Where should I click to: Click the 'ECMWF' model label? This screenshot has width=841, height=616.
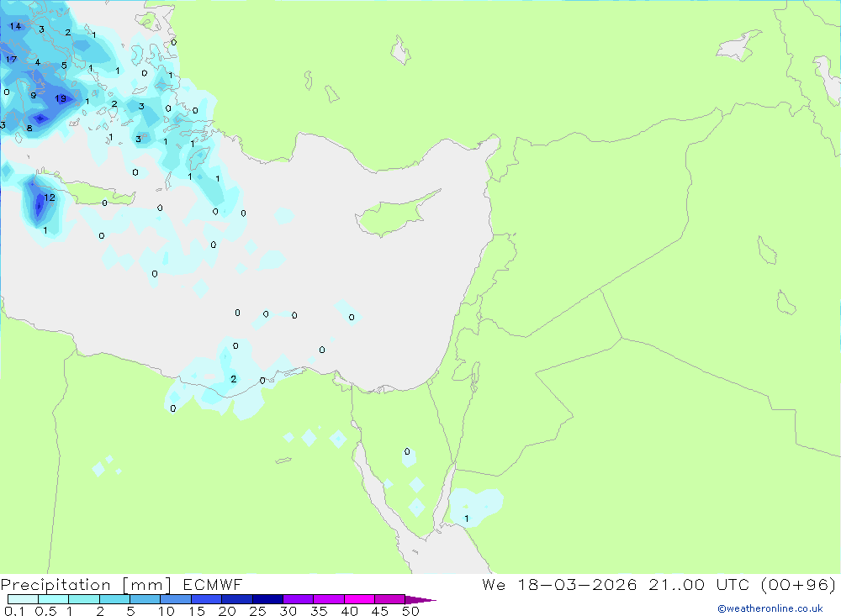tap(213, 584)
